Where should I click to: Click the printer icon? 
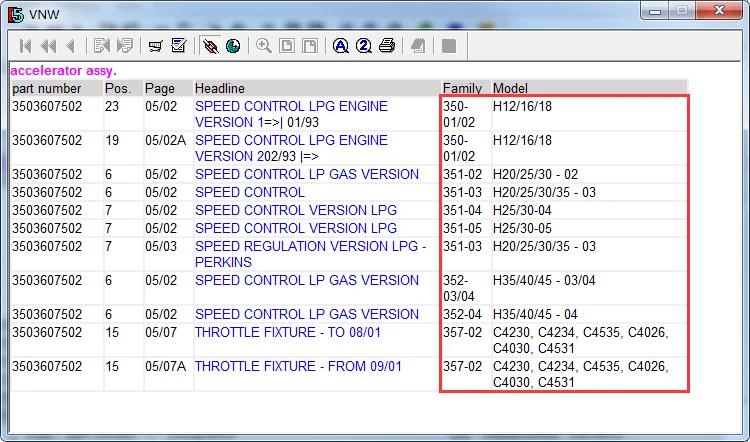(x=386, y=46)
